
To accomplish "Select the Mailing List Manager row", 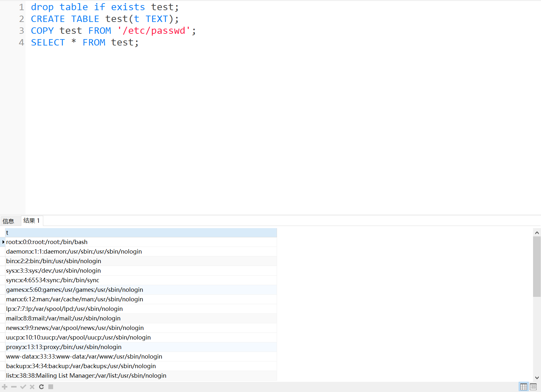I will (x=141, y=376).
